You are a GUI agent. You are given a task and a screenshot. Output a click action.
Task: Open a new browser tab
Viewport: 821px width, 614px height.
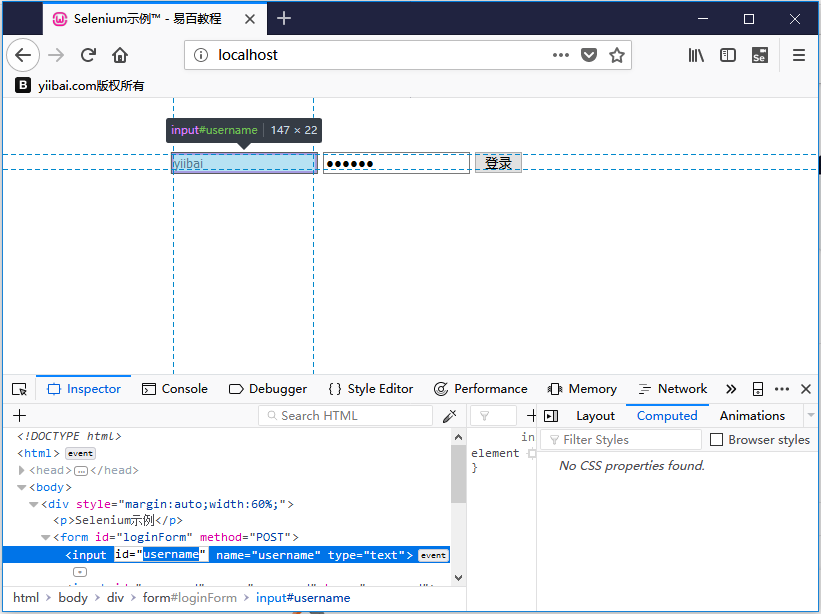(x=284, y=19)
